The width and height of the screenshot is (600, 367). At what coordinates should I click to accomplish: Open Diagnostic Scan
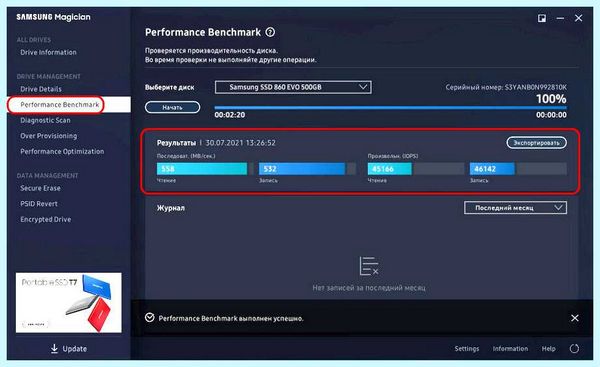[45, 121]
